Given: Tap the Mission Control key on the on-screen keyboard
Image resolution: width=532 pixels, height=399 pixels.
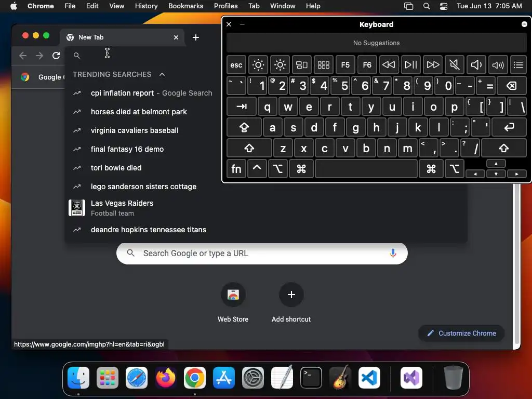Looking at the screenshot, I should point(302,65).
